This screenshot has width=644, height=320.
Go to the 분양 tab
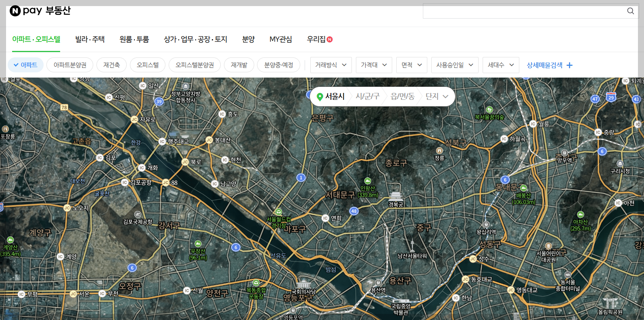(249, 39)
